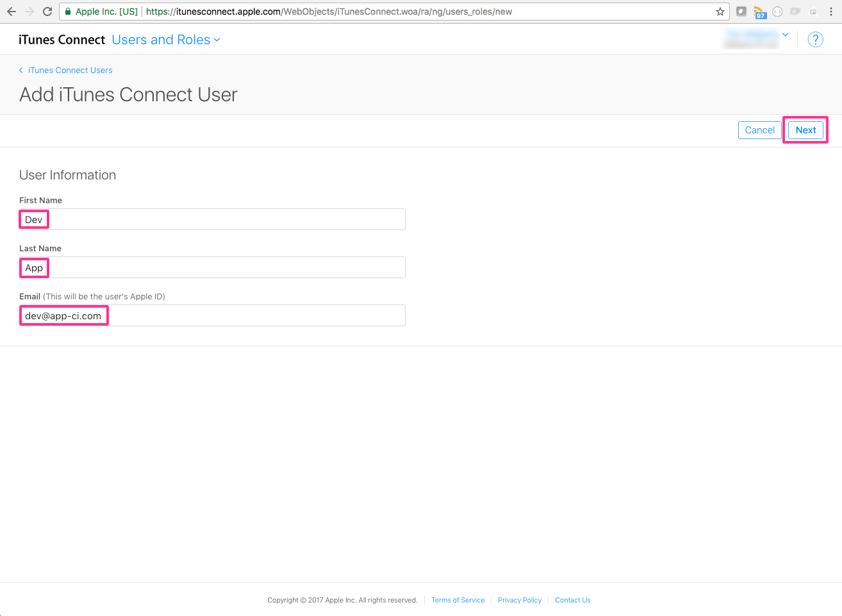This screenshot has width=842, height=616.
Task: Open the Terms of Service link
Action: point(458,600)
